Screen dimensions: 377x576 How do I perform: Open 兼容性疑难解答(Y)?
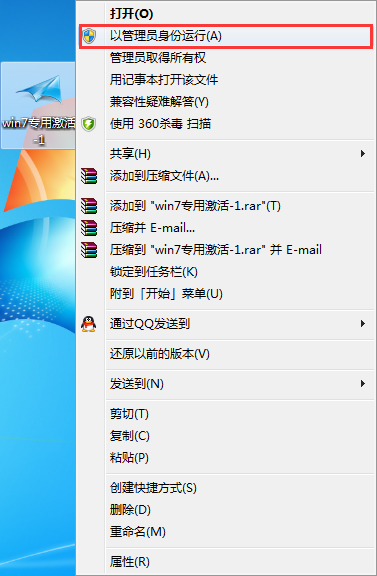coord(226,102)
